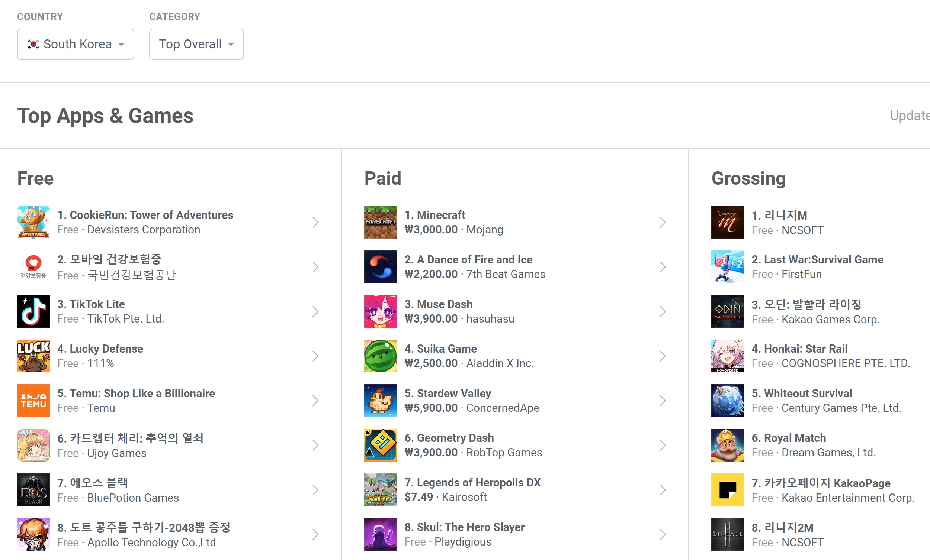This screenshot has width=930, height=560.
Task: Open the KakaoPage yellow app icon
Action: [x=727, y=489]
